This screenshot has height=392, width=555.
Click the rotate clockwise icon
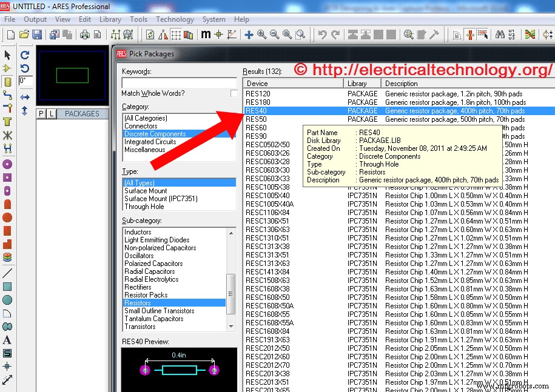click(25, 55)
